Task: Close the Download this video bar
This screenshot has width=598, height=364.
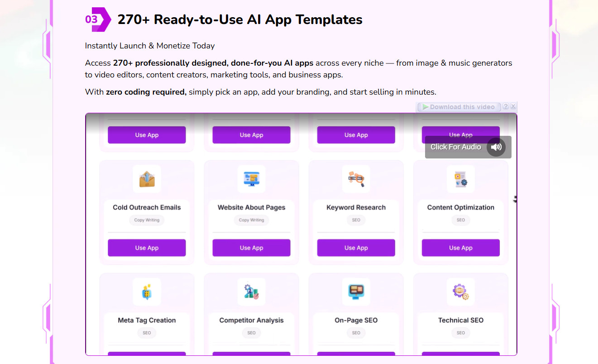Action: [x=513, y=107]
